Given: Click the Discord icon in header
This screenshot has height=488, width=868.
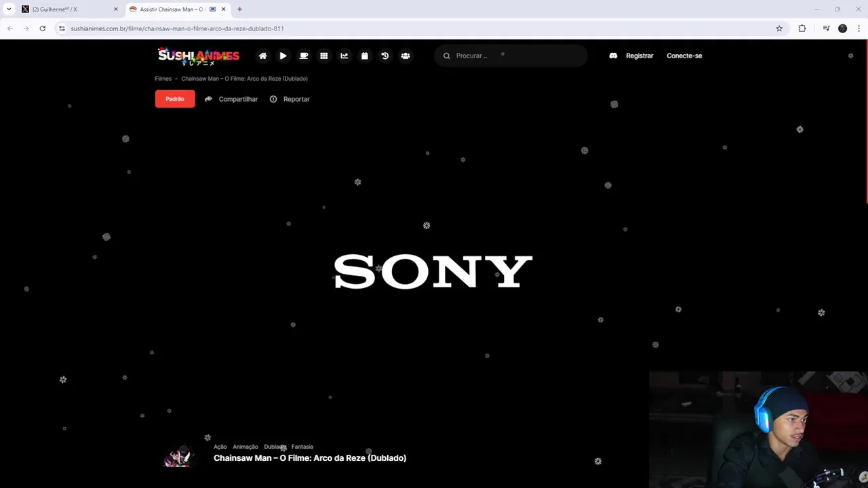Looking at the screenshot, I should pos(613,56).
